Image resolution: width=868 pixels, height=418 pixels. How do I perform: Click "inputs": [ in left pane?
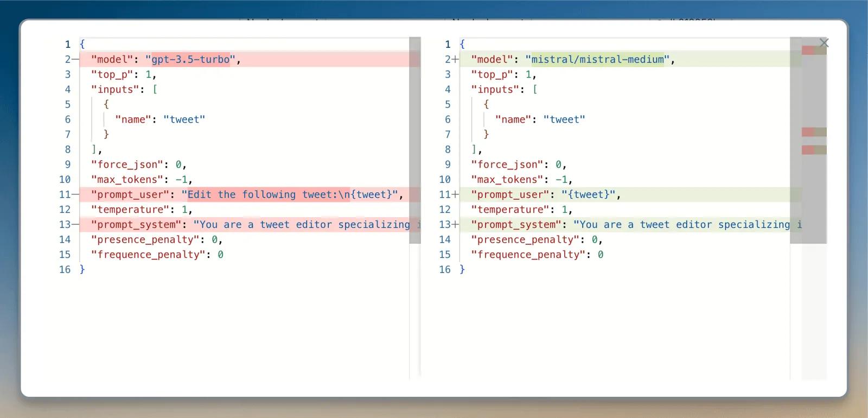coord(124,89)
